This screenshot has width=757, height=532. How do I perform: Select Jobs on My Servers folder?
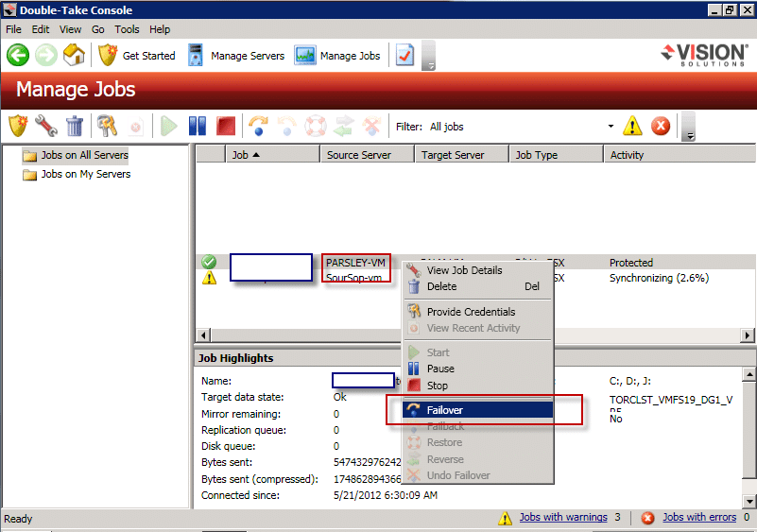point(85,174)
